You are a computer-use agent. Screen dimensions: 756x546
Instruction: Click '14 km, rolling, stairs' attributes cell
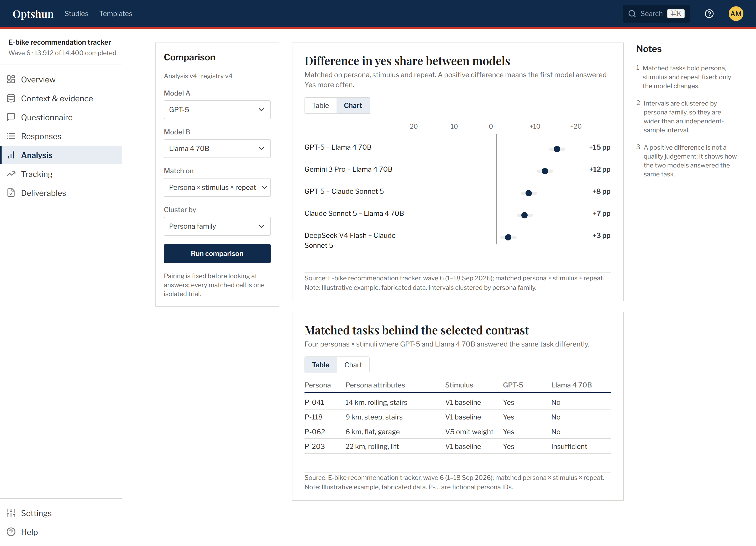coord(376,402)
